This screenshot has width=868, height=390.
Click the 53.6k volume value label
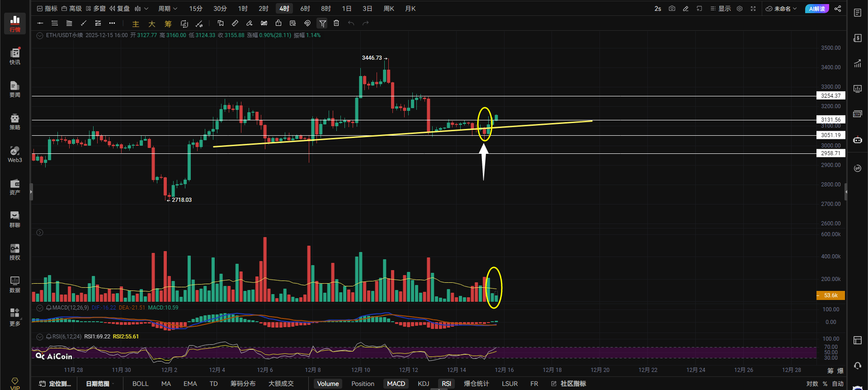click(x=831, y=295)
